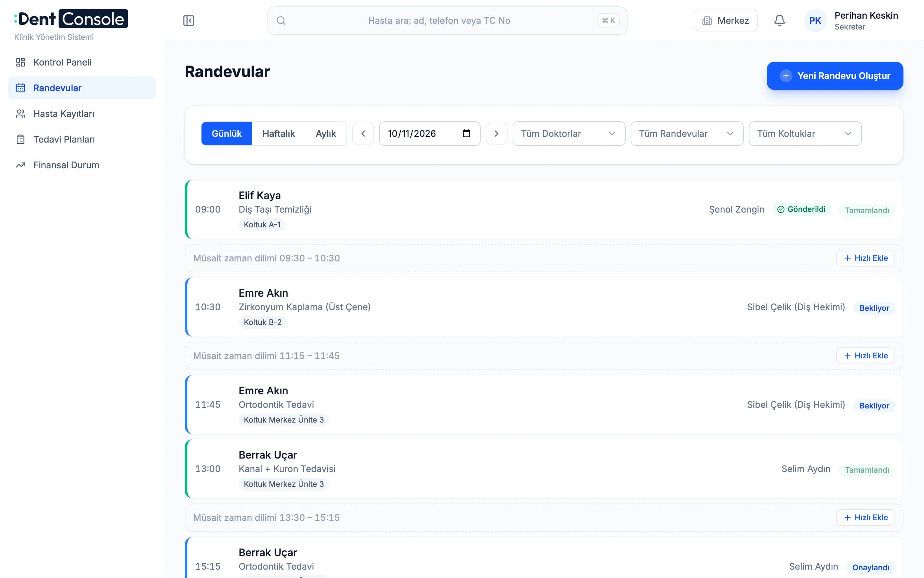This screenshot has height=578, width=924.
Task: Click Hızlı Ekle for 13:30 – 15:15 slot
Action: [865, 517]
